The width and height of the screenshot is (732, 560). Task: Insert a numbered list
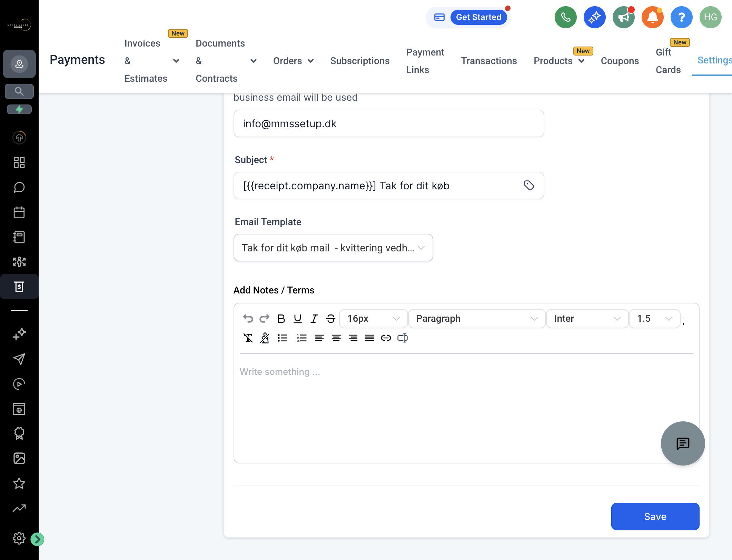pos(302,338)
